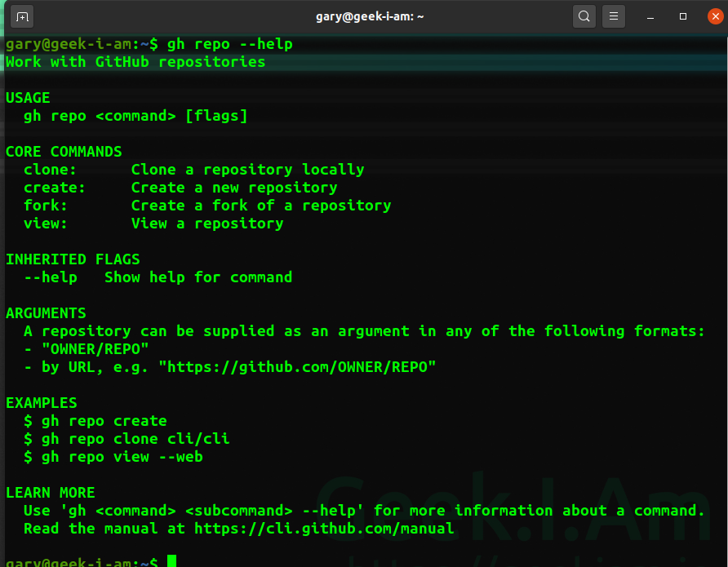Click the cursor at the bottom prompt
The width and height of the screenshot is (728, 567).
[x=171, y=561]
